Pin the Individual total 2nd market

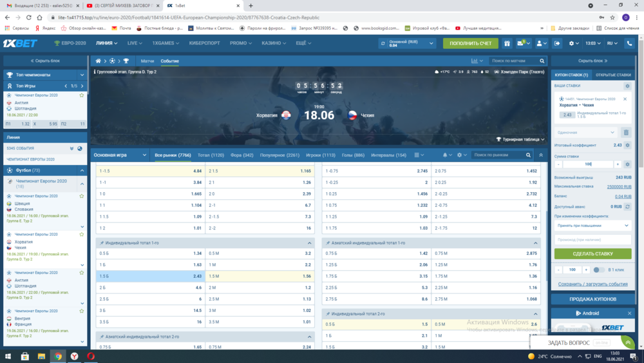click(x=328, y=313)
